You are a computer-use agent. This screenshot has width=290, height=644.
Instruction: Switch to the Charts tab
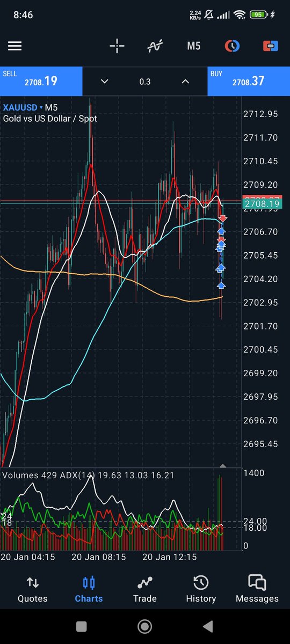(x=89, y=589)
